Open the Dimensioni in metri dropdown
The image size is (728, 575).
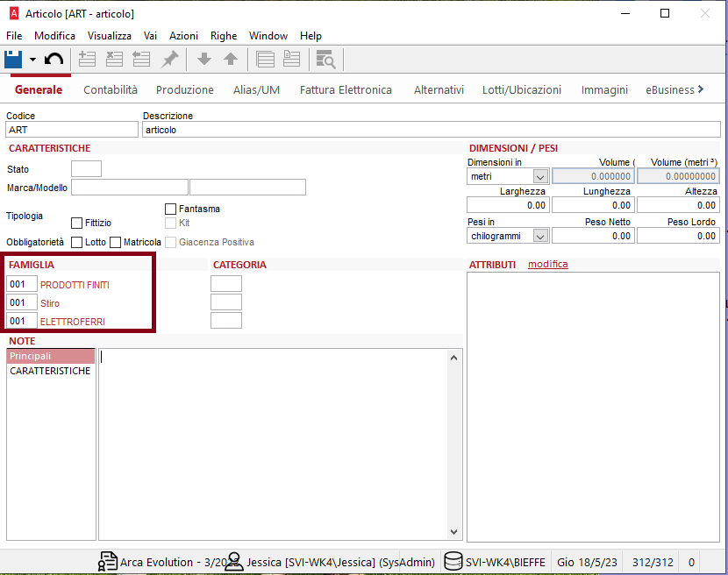[x=540, y=177]
